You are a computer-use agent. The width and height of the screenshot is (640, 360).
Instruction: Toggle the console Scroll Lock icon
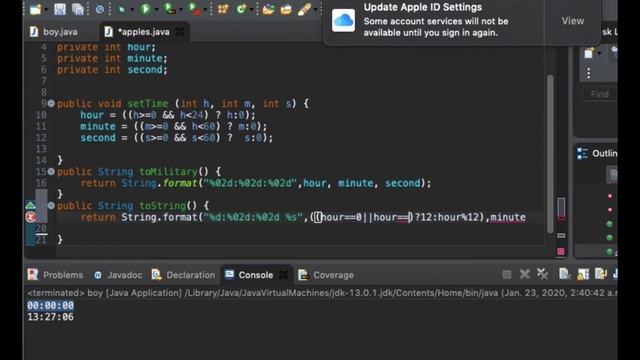click(583, 274)
